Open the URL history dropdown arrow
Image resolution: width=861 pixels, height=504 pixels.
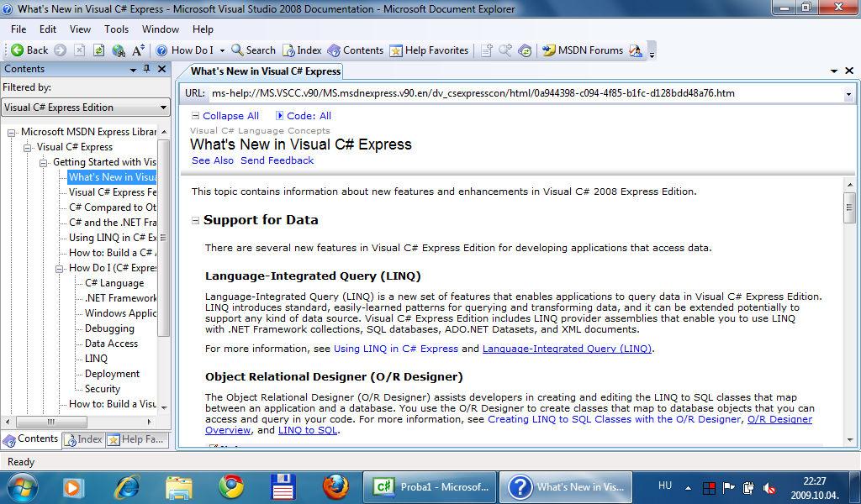[x=848, y=94]
